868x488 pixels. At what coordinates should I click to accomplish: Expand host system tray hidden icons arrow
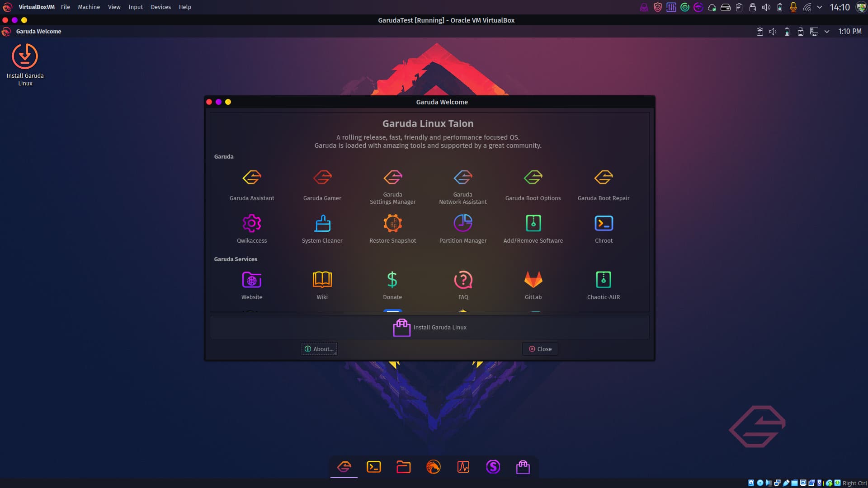pyautogui.click(x=820, y=7)
